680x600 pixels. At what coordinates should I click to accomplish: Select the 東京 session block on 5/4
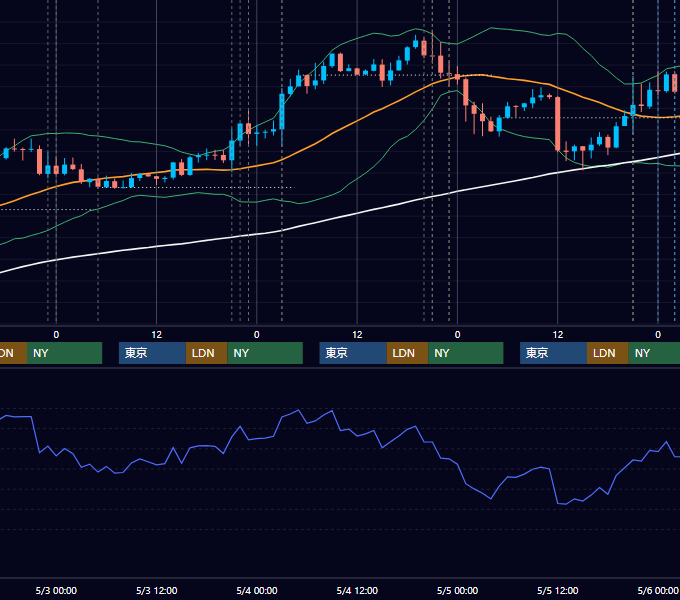353,353
